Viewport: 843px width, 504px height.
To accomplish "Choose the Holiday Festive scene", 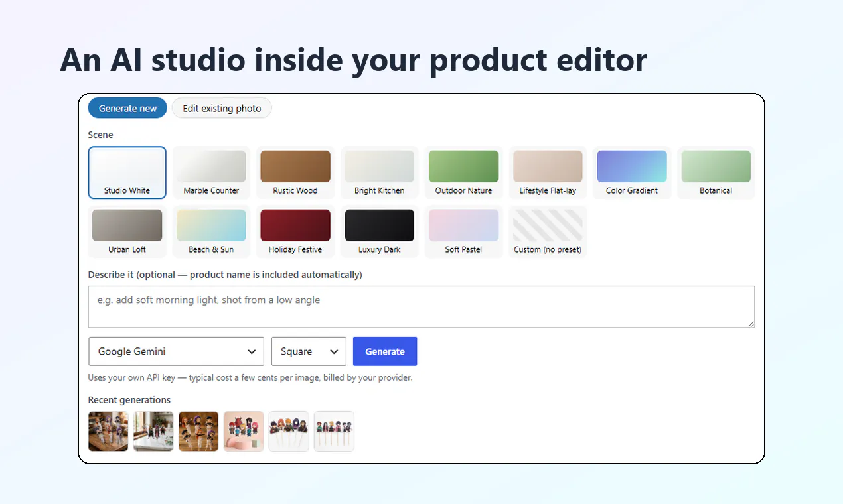I will (x=295, y=231).
